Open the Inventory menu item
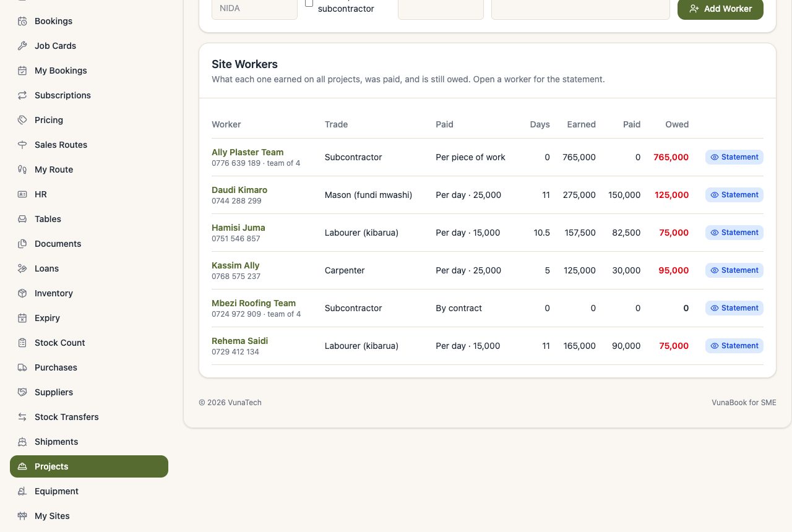 (89, 293)
